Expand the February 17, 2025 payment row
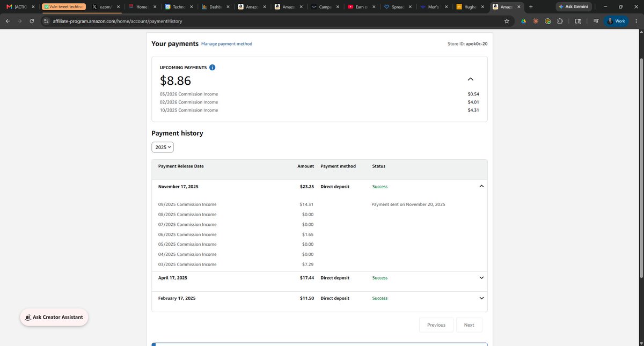This screenshot has height=346, width=644. tap(481, 298)
